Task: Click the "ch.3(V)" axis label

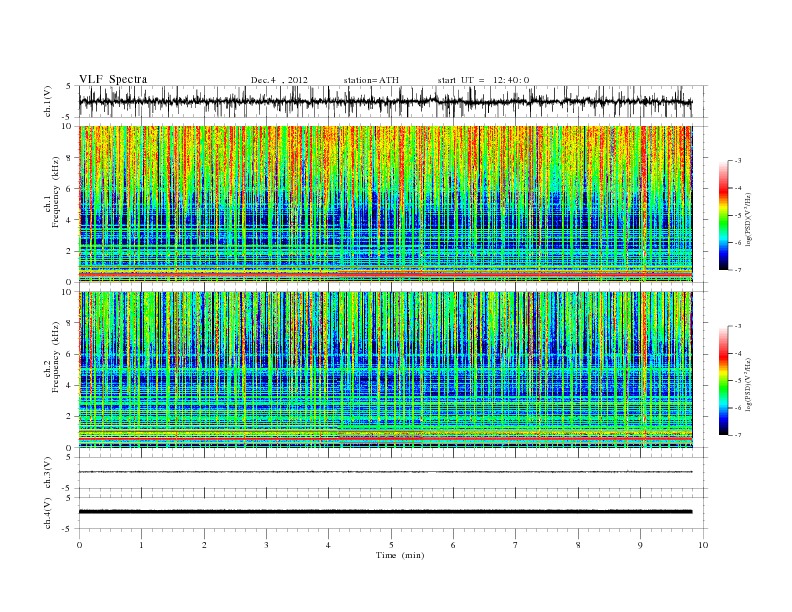Action: (x=48, y=473)
